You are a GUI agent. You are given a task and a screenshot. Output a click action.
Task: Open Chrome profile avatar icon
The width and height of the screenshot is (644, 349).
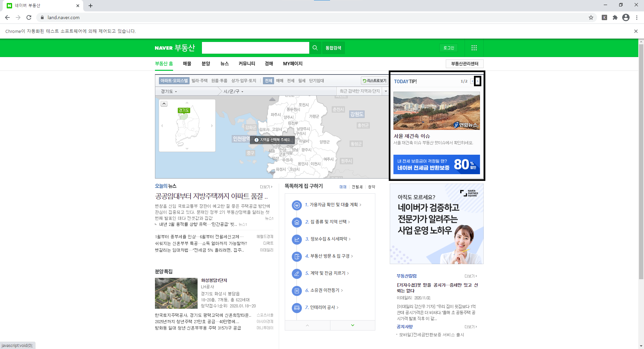click(x=626, y=17)
